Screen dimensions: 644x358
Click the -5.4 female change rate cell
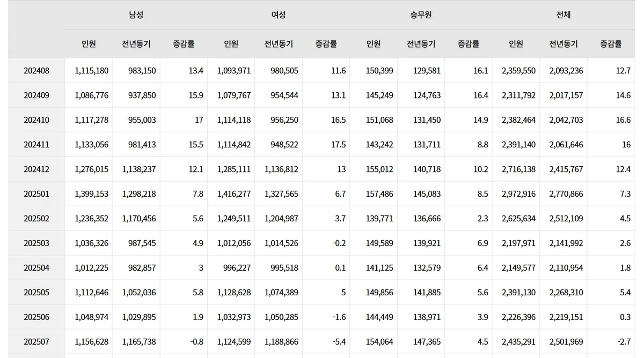[x=340, y=342]
